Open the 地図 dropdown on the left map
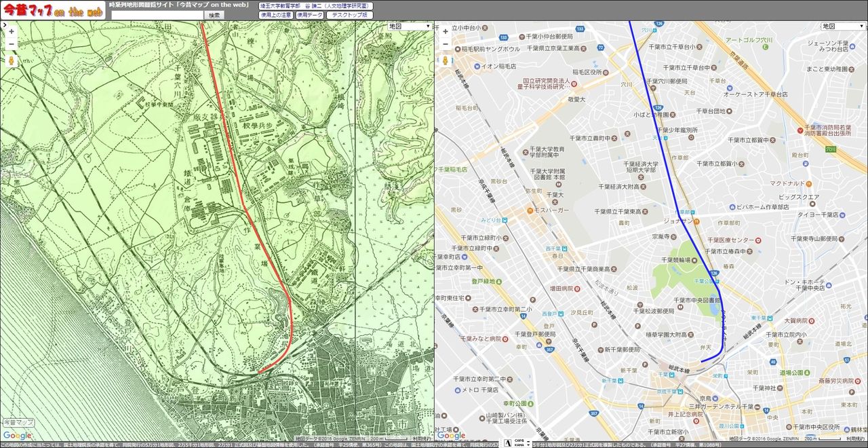868x448 pixels. (x=410, y=26)
